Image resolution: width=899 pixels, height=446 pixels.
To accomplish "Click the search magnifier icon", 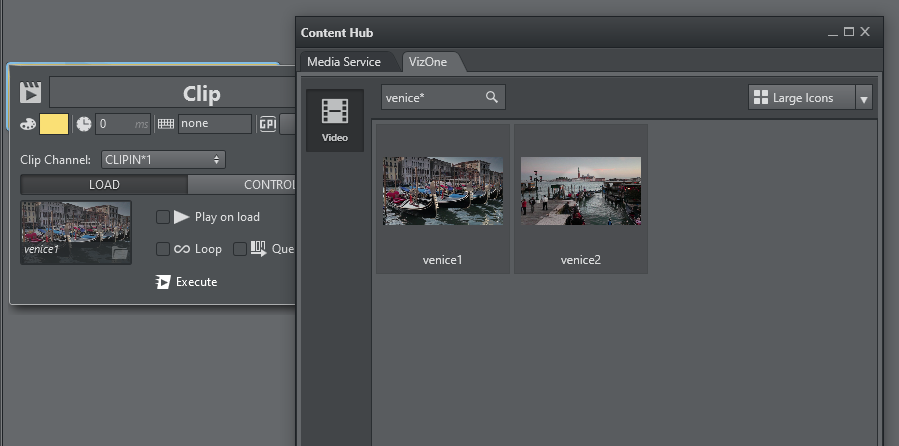I will 491,97.
